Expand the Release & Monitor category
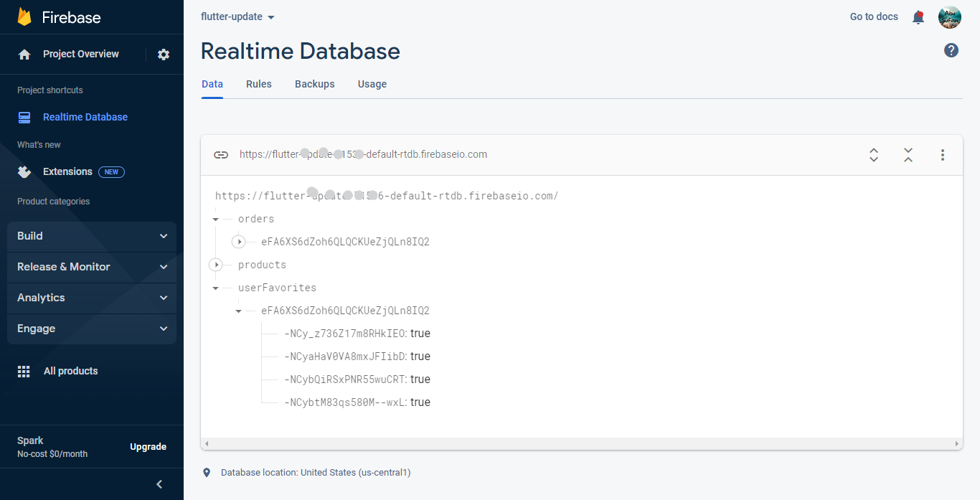980x500 pixels. pos(92,267)
